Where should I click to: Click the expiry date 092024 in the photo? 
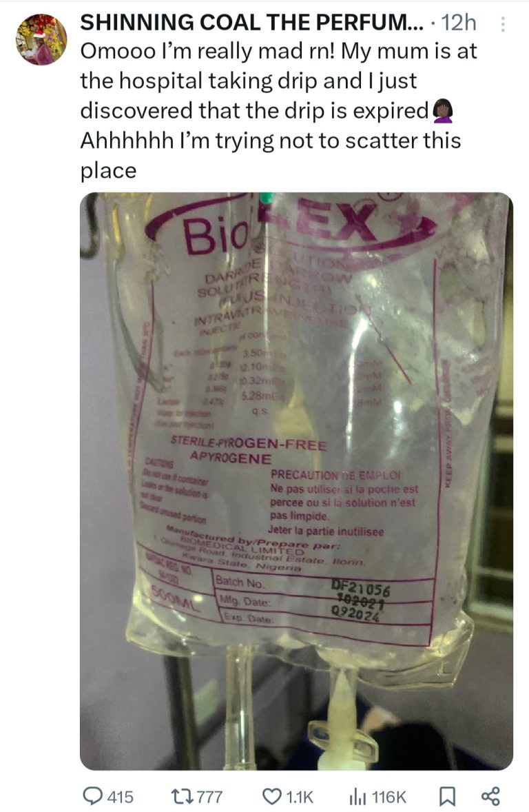[355, 613]
